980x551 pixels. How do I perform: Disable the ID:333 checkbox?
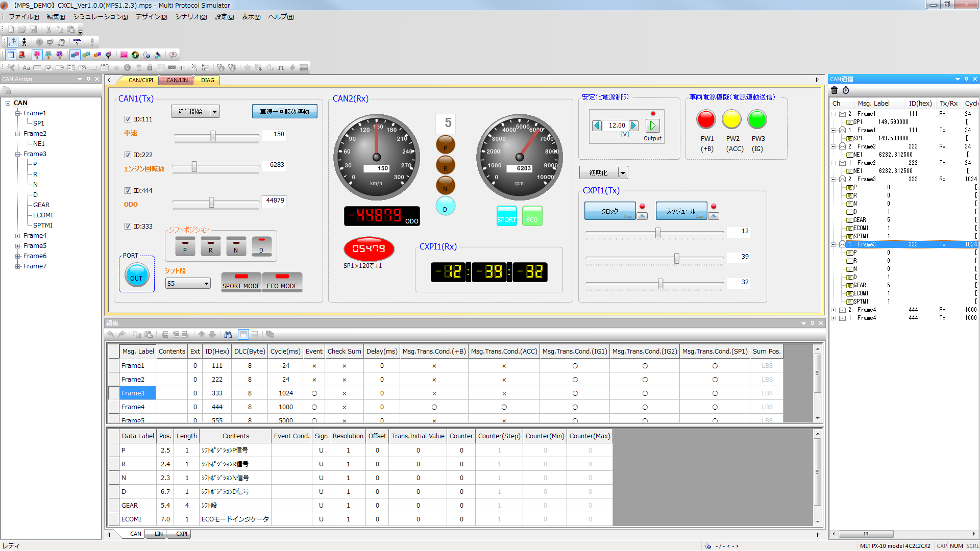[x=128, y=227]
